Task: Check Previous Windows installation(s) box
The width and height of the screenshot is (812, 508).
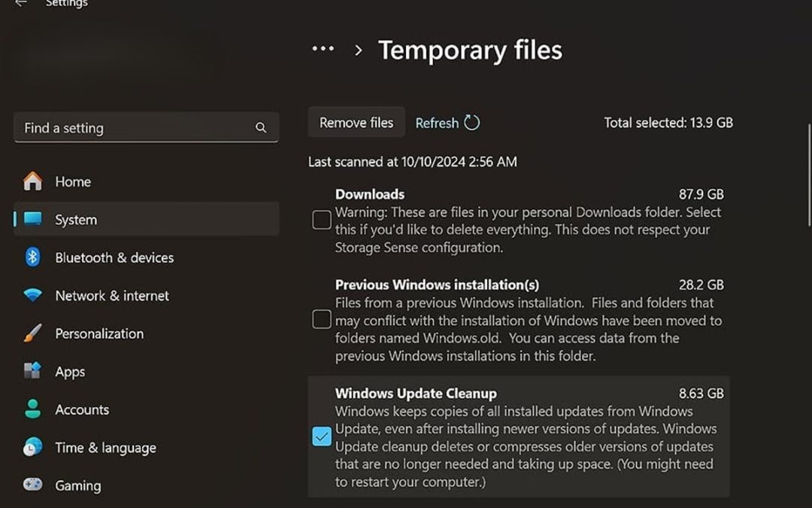Action: pos(322,319)
